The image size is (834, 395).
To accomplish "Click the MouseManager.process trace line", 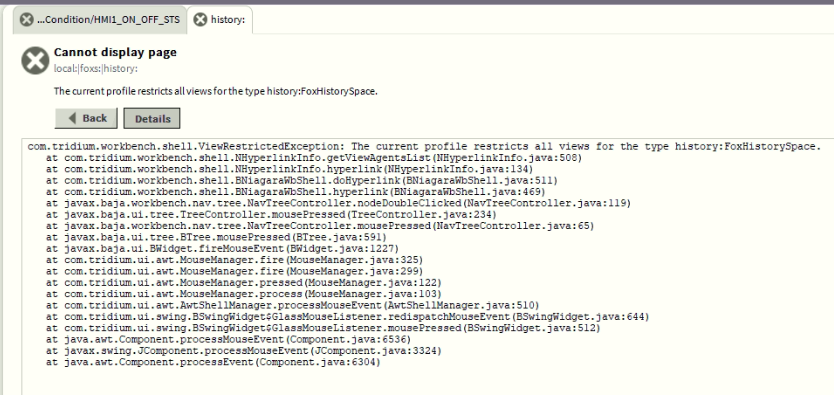I will [x=244, y=294].
